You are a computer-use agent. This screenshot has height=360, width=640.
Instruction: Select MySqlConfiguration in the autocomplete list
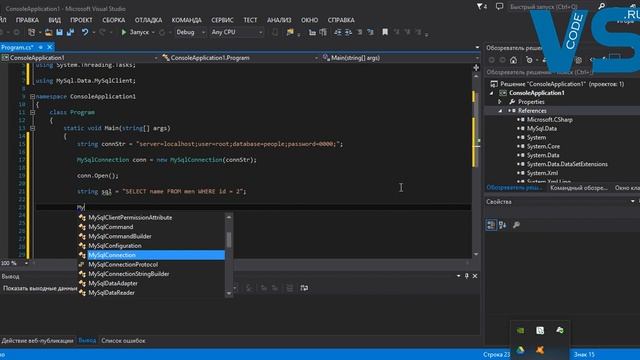[151, 246]
